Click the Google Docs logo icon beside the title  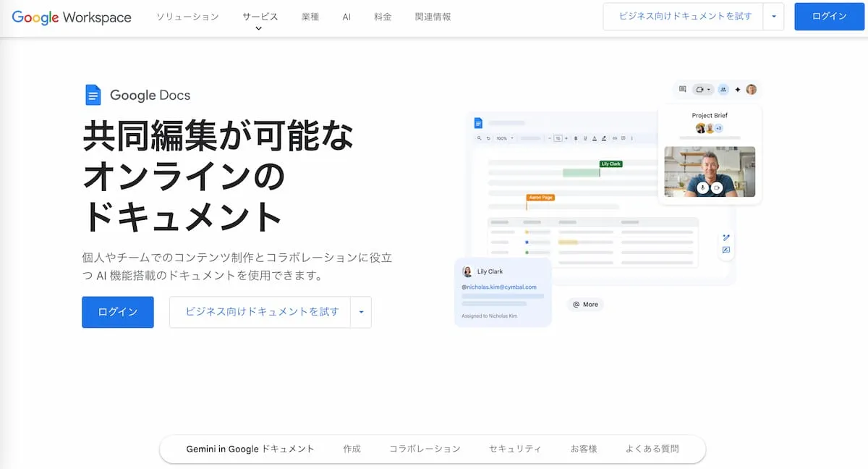93,95
